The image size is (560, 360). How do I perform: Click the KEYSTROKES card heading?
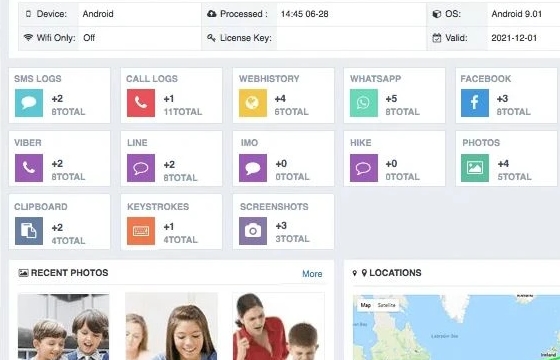tap(158, 207)
